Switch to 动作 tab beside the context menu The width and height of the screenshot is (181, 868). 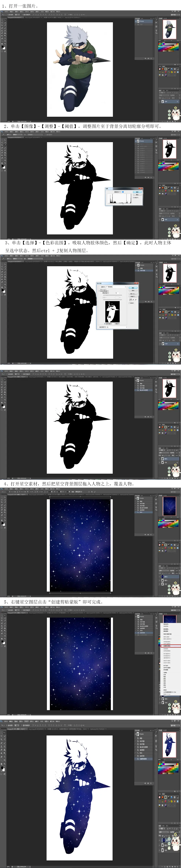coord(142,614)
